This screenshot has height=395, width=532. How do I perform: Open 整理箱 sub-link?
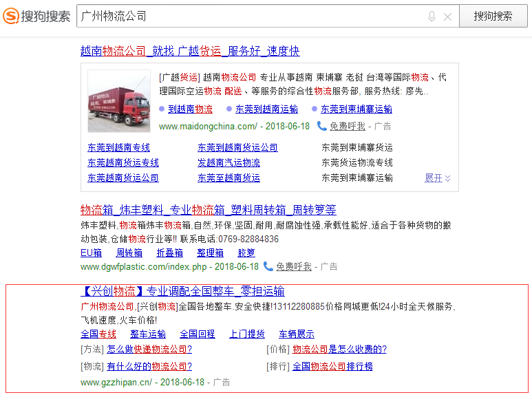211,253
